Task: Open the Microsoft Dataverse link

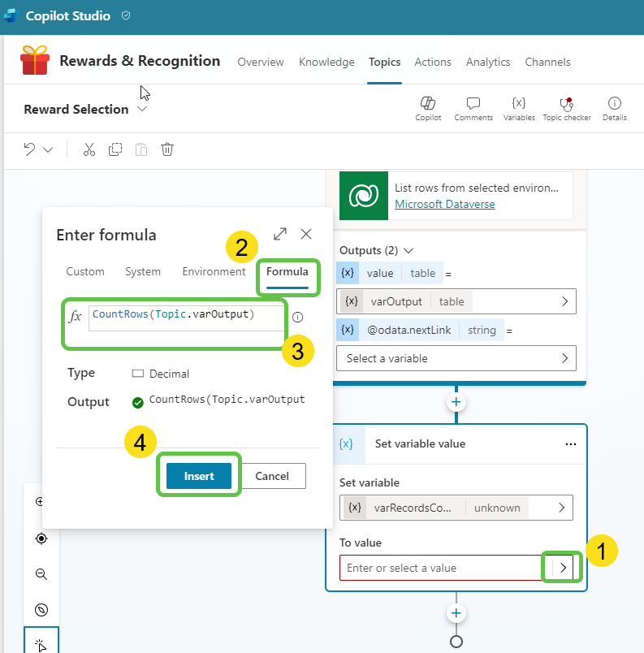Action: click(x=444, y=204)
